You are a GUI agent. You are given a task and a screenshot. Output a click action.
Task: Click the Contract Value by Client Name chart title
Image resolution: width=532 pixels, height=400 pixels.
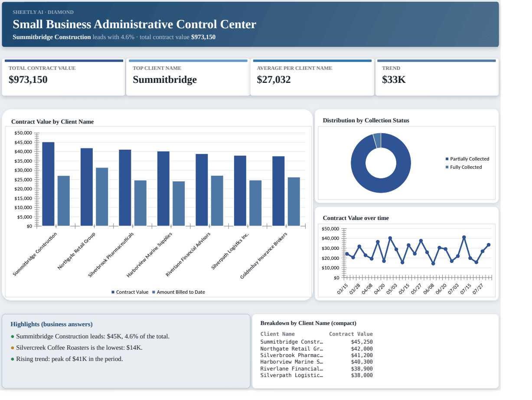point(52,122)
